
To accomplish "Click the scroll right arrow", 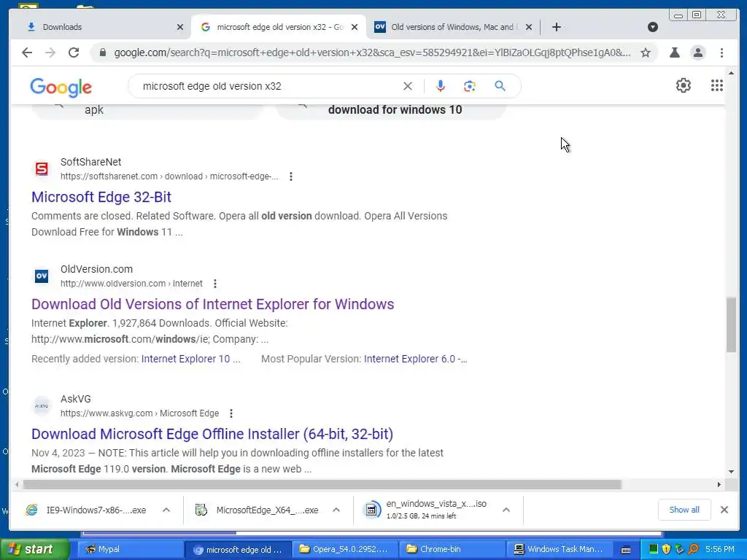I will click(x=719, y=485).
